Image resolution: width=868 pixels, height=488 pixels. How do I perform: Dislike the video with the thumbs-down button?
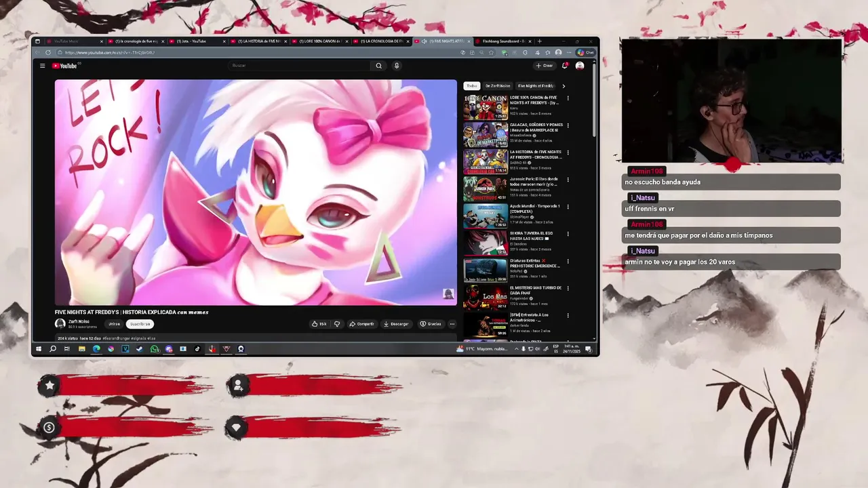(x=337, y=324)
